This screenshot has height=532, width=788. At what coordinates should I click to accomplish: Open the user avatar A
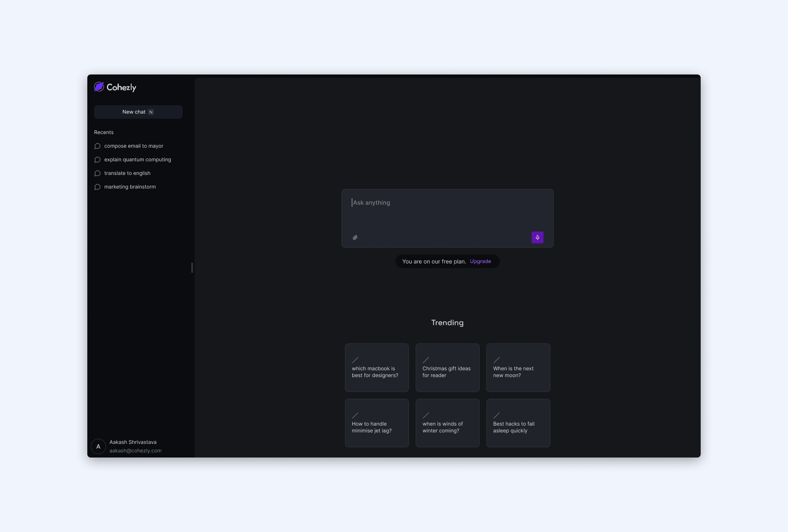98,446
